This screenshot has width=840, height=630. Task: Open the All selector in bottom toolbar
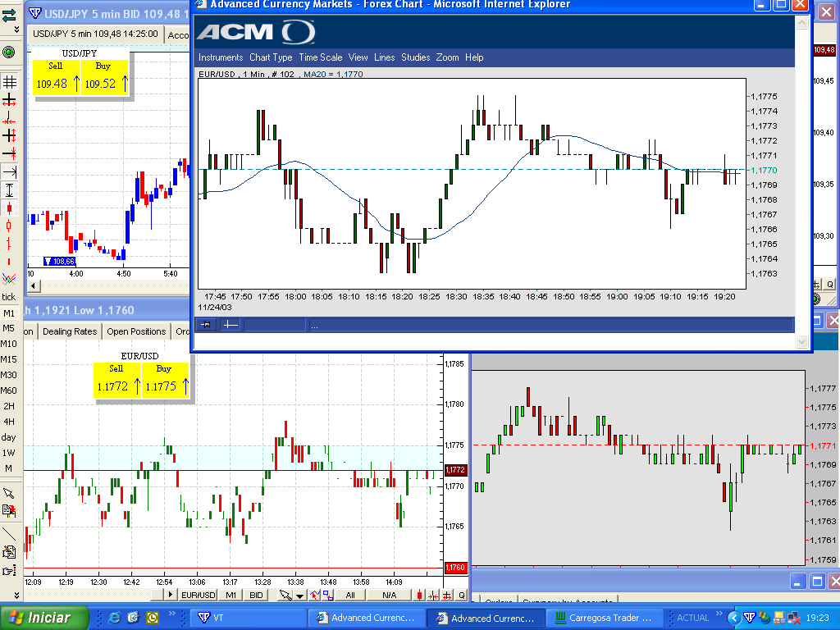(x=350, y=595)
